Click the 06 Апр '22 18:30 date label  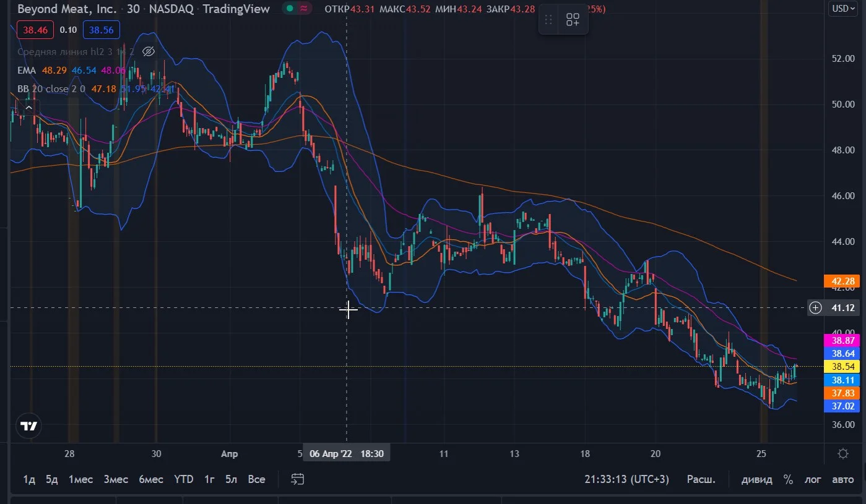(x=346, y=454)
